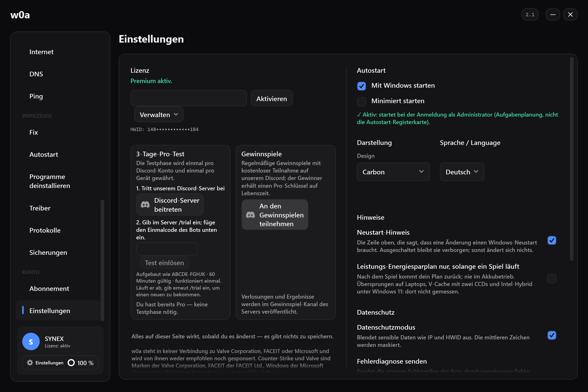The width and height of the screenshot is (588, 392).
Task: Click the 2.1 version badge
Action: (530, 14)
